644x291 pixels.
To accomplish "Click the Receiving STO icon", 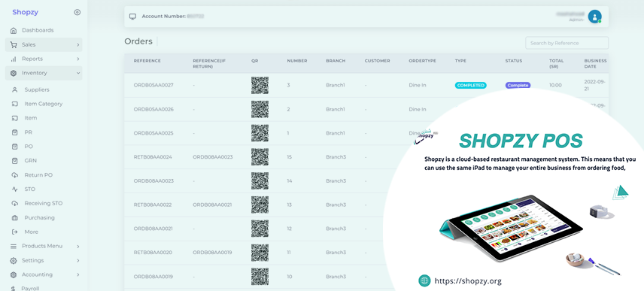I will pyautogui.click(x=15, y=203).
